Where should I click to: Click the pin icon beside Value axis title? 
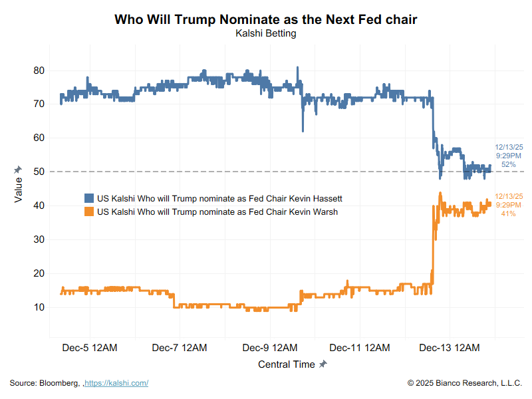click(x=18, y=171)
